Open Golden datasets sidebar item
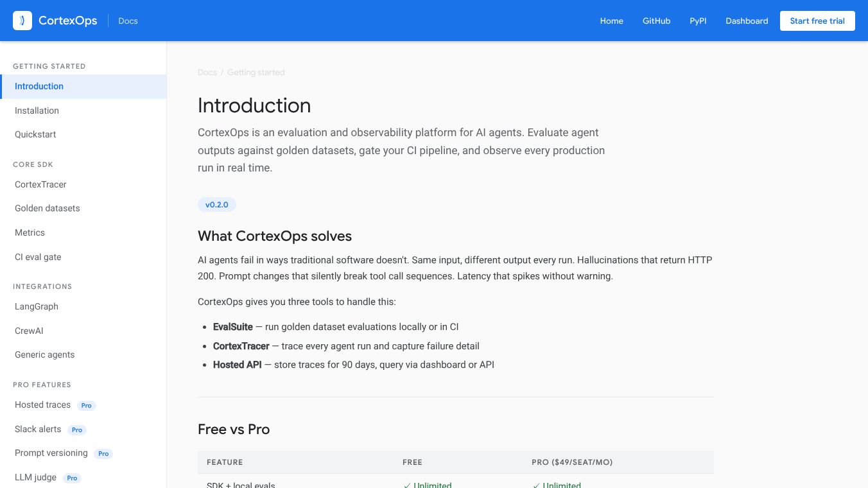868x488 pixels. coord(48,208)
